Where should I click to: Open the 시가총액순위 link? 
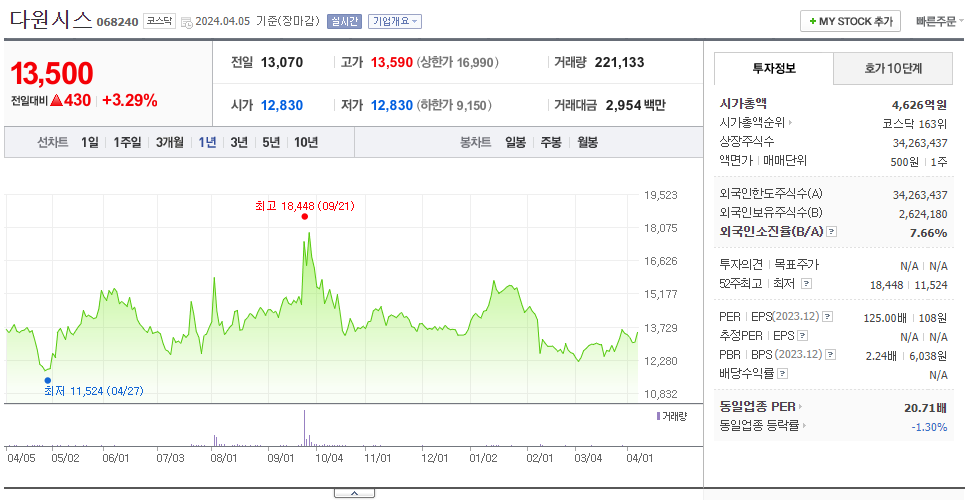[752, 123]
